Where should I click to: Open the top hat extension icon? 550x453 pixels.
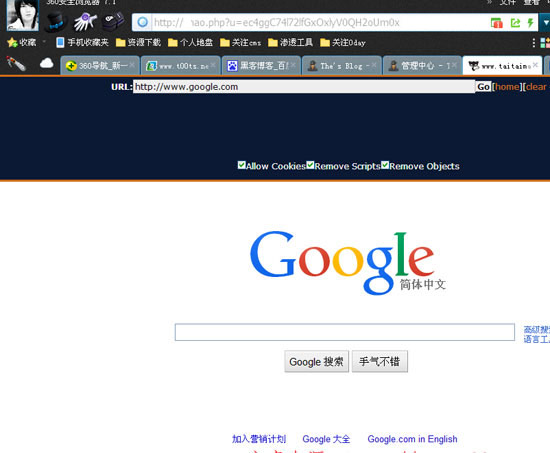point(56,22)
